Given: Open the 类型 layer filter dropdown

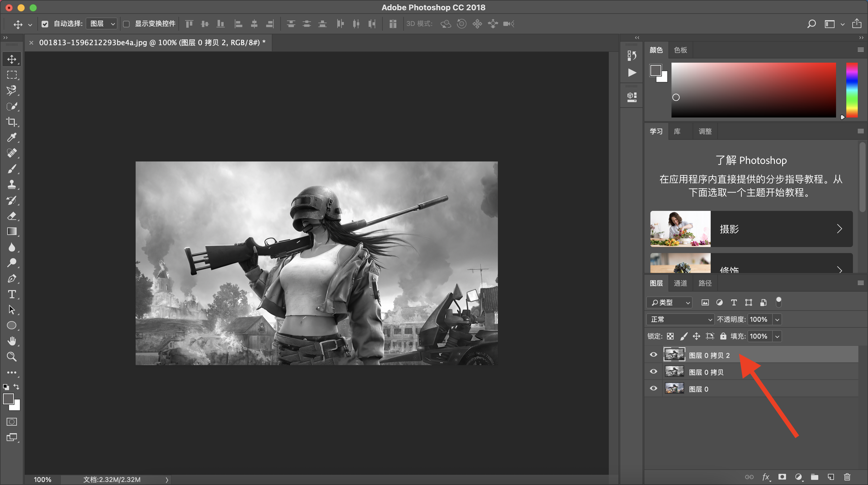Looking at the screenshot, I should (x=669, y=302).
